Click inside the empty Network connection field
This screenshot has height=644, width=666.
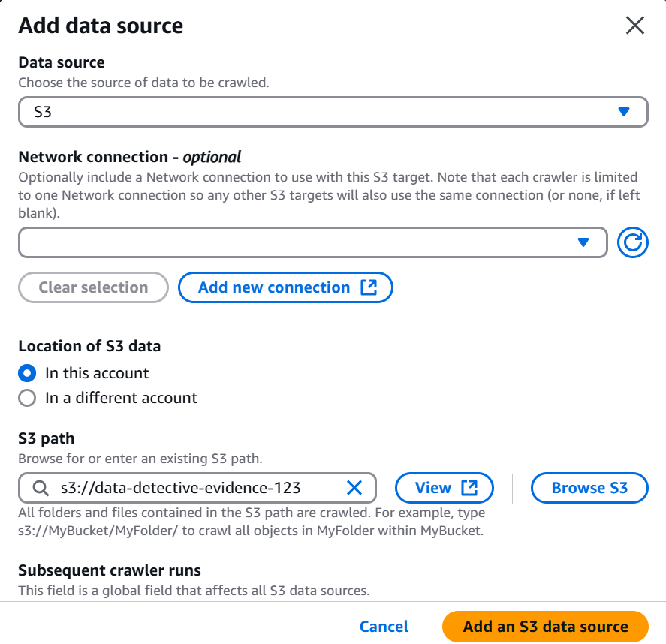point(312,242)
